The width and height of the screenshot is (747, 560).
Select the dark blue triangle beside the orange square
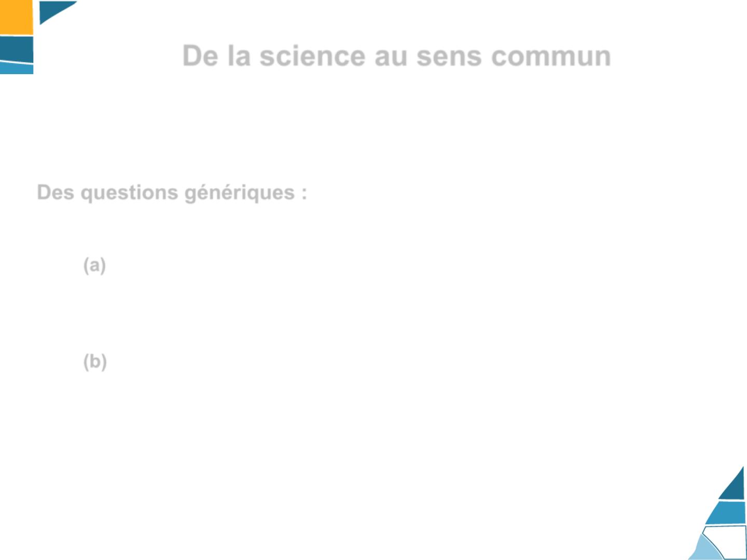point(53,10)
